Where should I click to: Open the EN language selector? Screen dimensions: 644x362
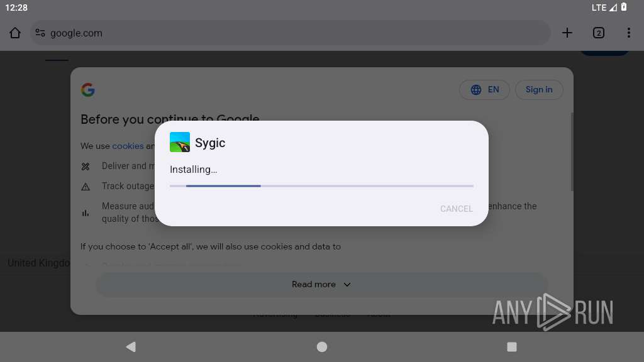(x=485, y=89)
